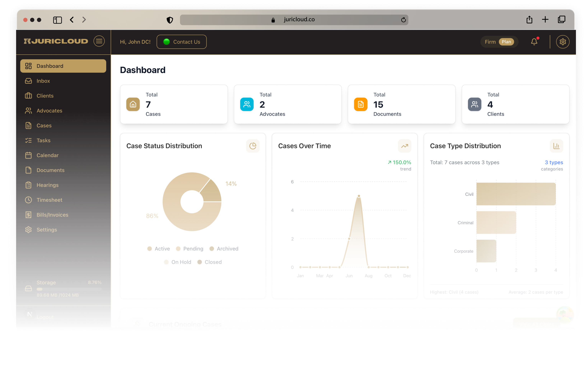This screenshot has height=389, width=588.
Task: Open the settings gear in the top bar
Action: click(x=563, y=42)
